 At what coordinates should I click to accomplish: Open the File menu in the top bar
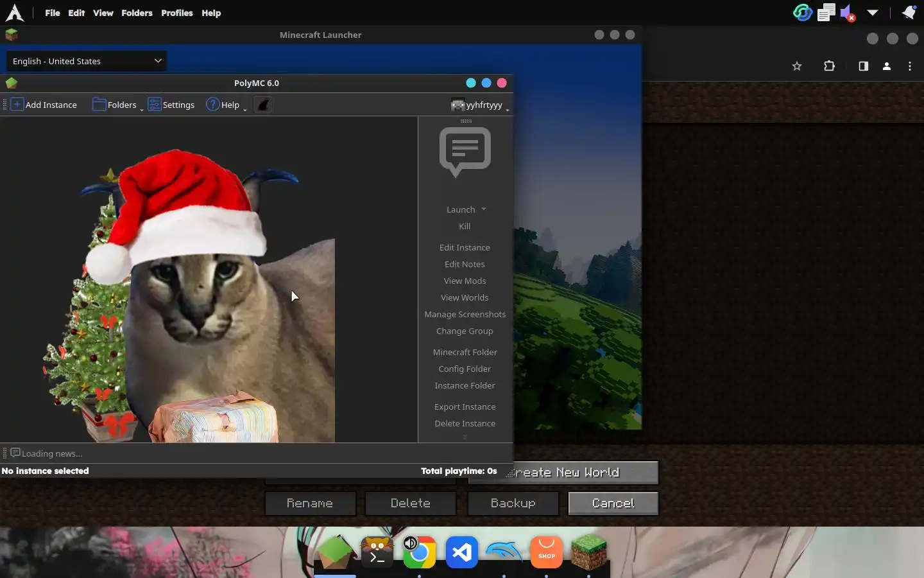53,13
